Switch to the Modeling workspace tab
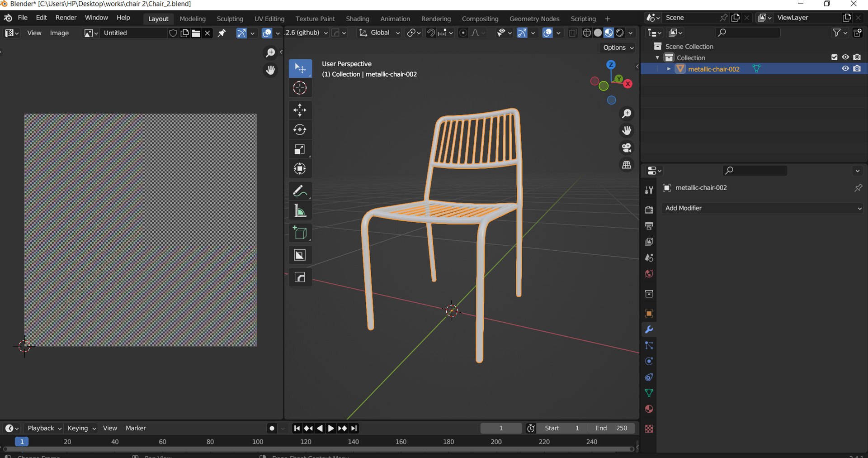Viewport: 868px width, 458px height. click(x=193, y=19)
